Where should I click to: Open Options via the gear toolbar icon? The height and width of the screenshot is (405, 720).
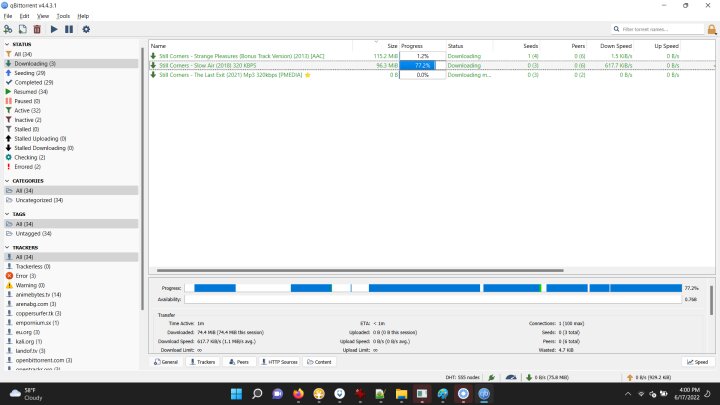click(86, 29)
